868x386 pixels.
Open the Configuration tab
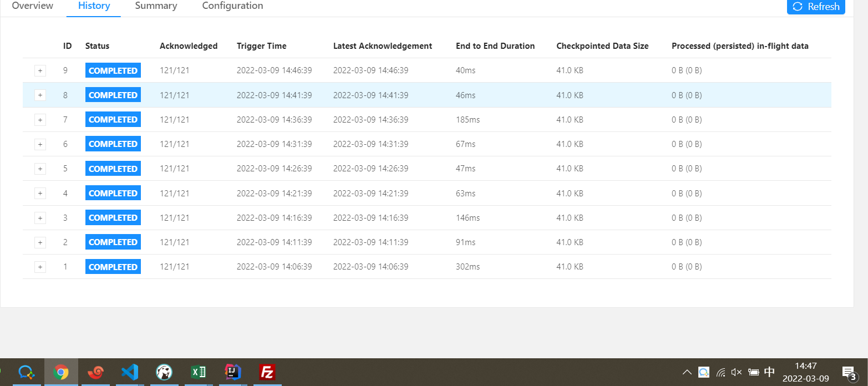232,6
